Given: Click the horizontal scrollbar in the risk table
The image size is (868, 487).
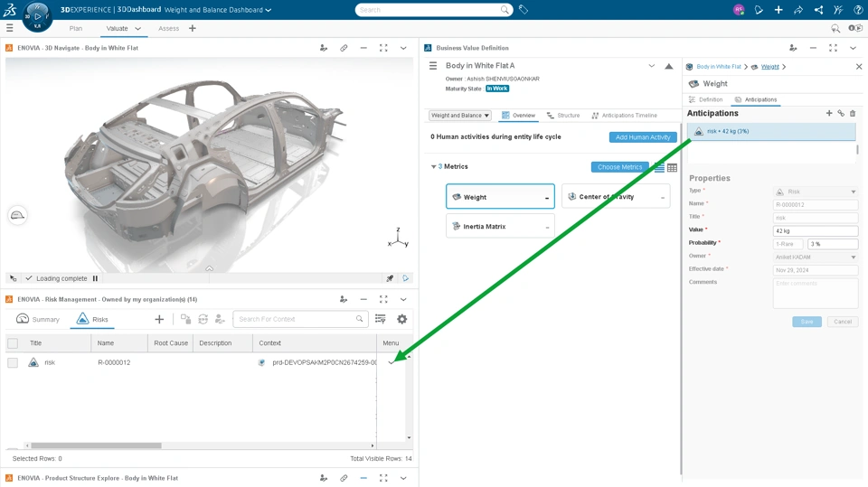Looking at the screenshot, I should [x=97, y=445].
